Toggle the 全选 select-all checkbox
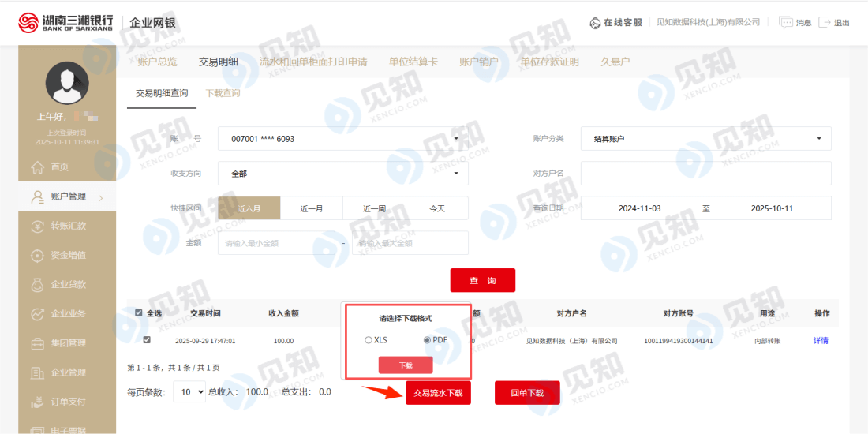868x434 pixels. point(139,313)
